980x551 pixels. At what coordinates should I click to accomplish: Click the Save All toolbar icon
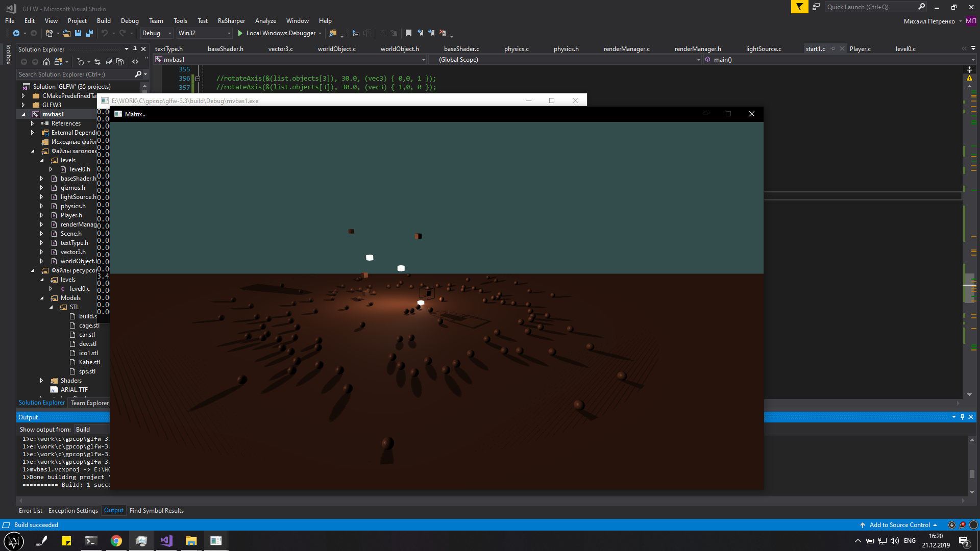click(x=89, y=33)
